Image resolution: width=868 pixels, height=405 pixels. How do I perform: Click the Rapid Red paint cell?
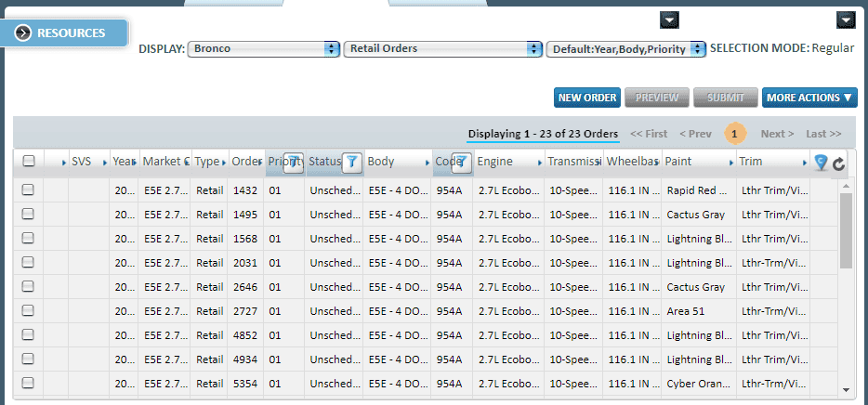(x=699, y=190)
